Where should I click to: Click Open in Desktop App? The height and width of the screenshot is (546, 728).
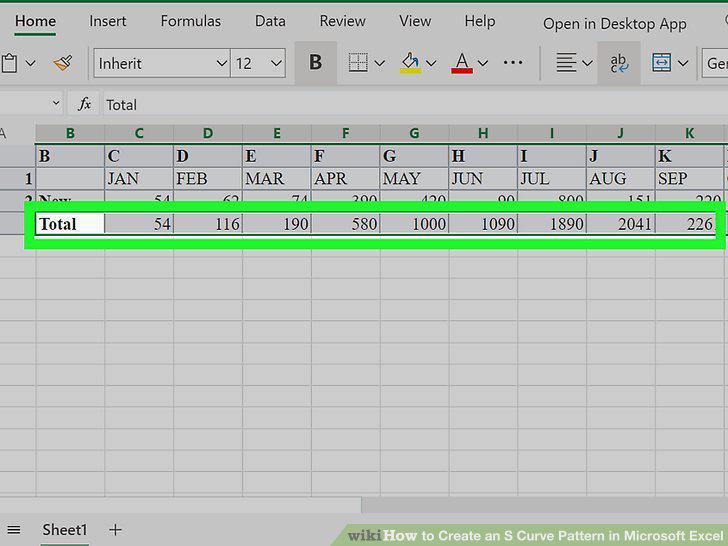pyautogui.click(x=615, y=24)
